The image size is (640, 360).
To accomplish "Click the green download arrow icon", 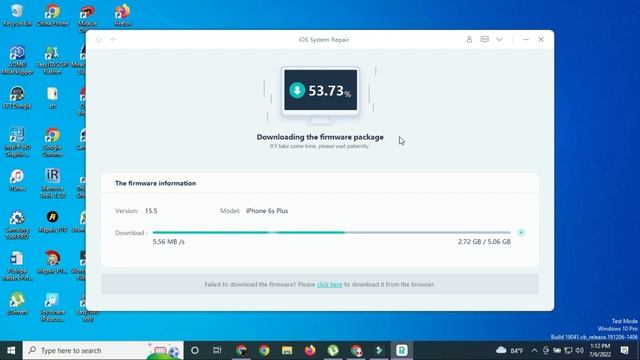I will (297, 90).
